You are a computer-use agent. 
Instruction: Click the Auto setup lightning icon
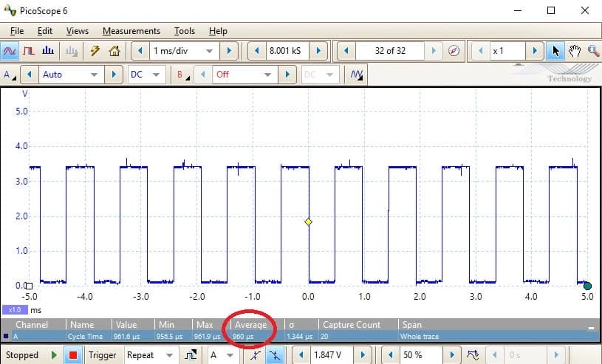[95, 52]
